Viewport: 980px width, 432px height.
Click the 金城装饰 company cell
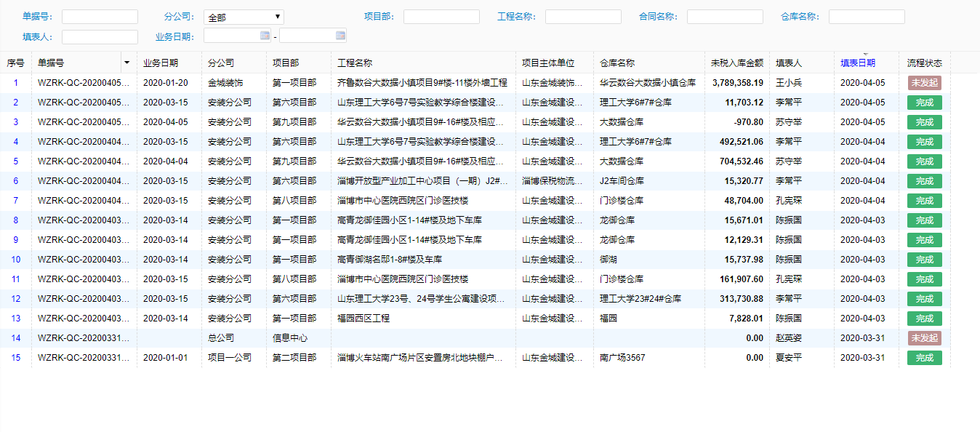point(225,83)
